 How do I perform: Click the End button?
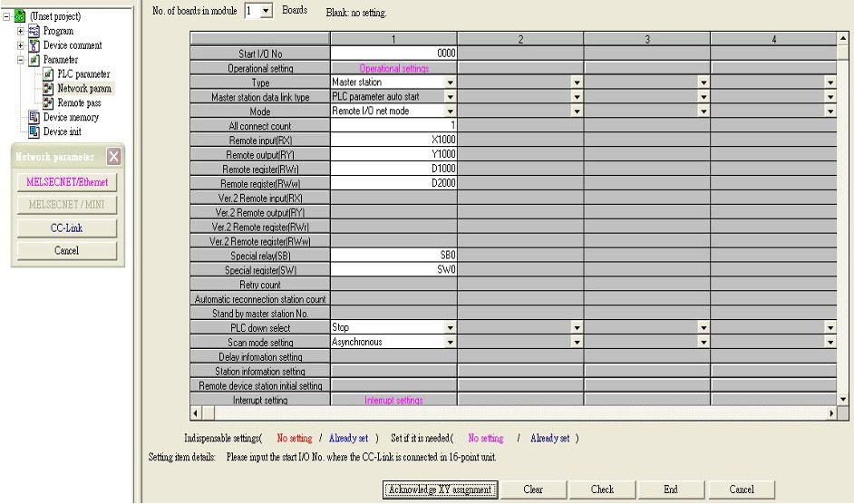[x=671, y=489]
